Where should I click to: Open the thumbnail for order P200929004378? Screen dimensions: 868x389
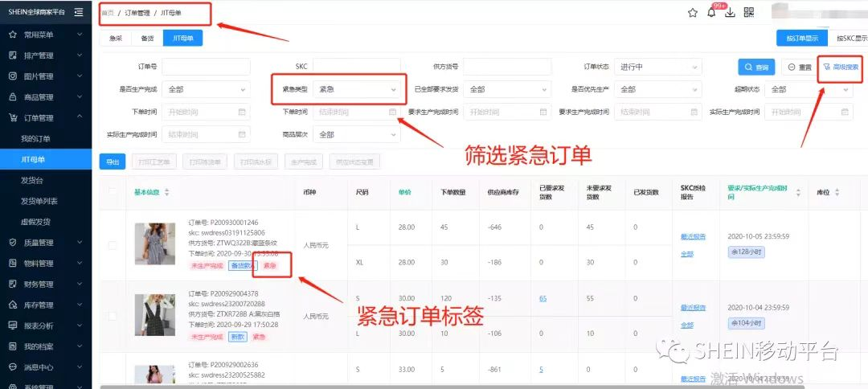pyautogui.click(x=155, y=315)
